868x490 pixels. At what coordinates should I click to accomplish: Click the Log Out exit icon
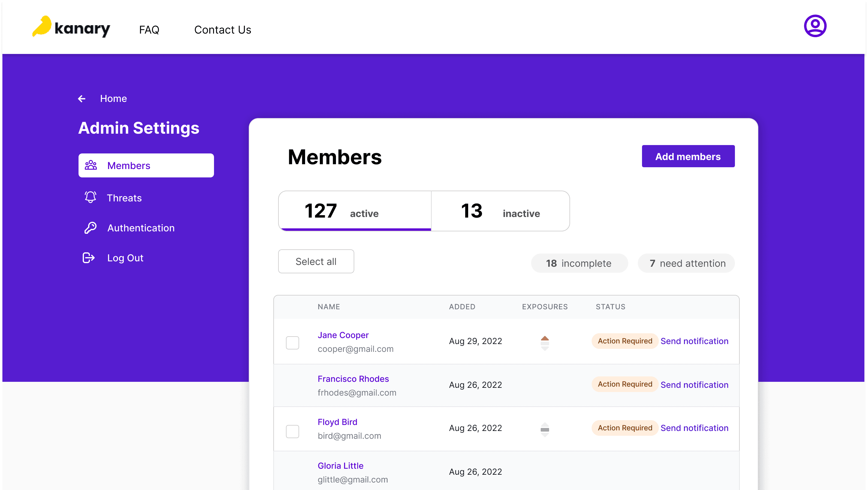coord(89,258)
